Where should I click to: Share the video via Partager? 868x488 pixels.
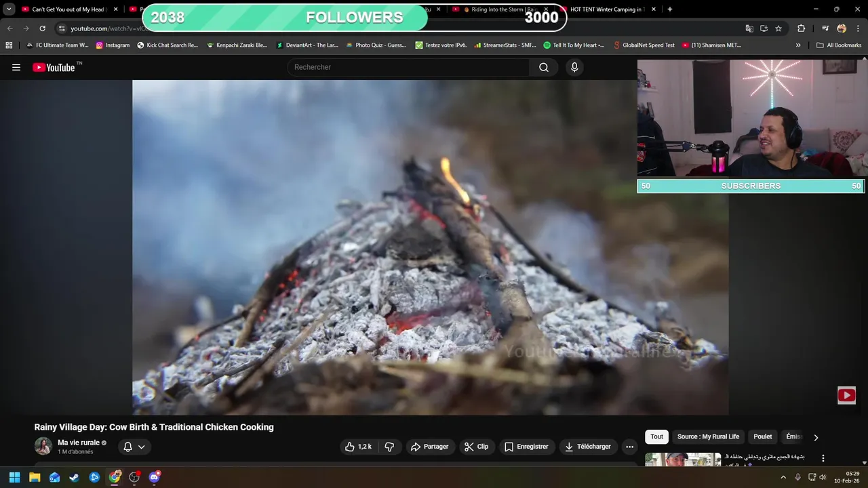[430, 447]
